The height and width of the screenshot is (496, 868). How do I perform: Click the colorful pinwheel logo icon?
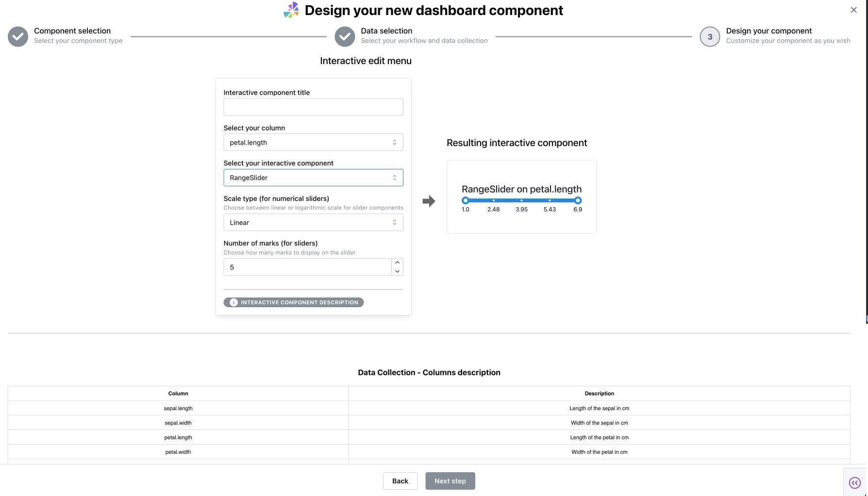291,10
